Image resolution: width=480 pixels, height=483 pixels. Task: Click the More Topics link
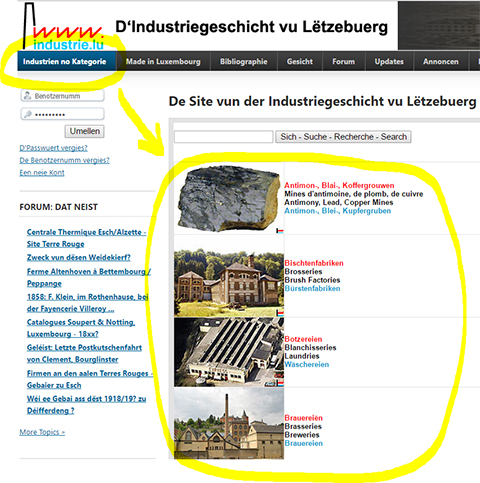[x=42, y=432]
